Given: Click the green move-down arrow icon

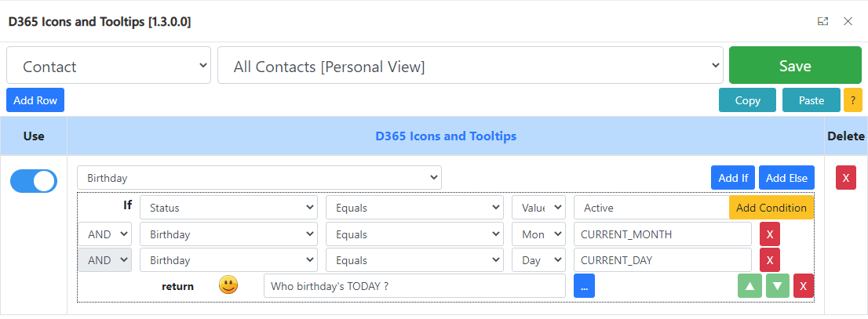Looking at the screenshot, I should (777, 286).
